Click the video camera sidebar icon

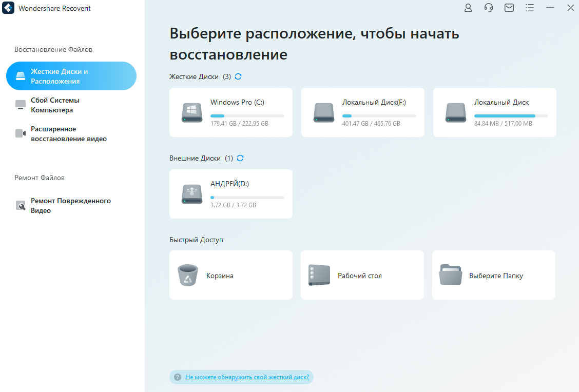(21, 133)
